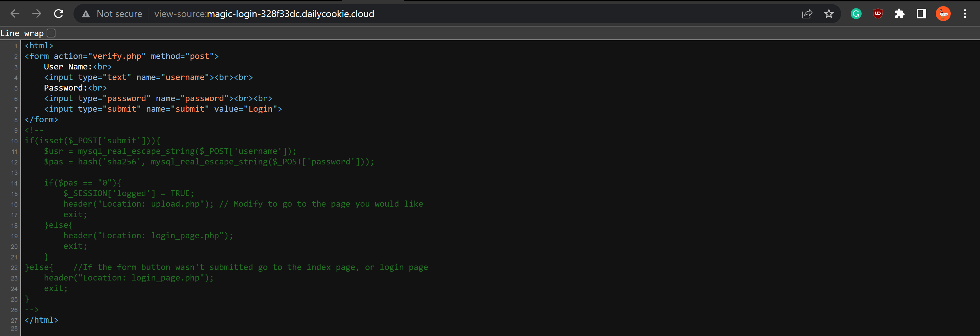Click the type="submit" attribute on line 7
The height and width of the screenshot is (336, 980).
(109, 109)
